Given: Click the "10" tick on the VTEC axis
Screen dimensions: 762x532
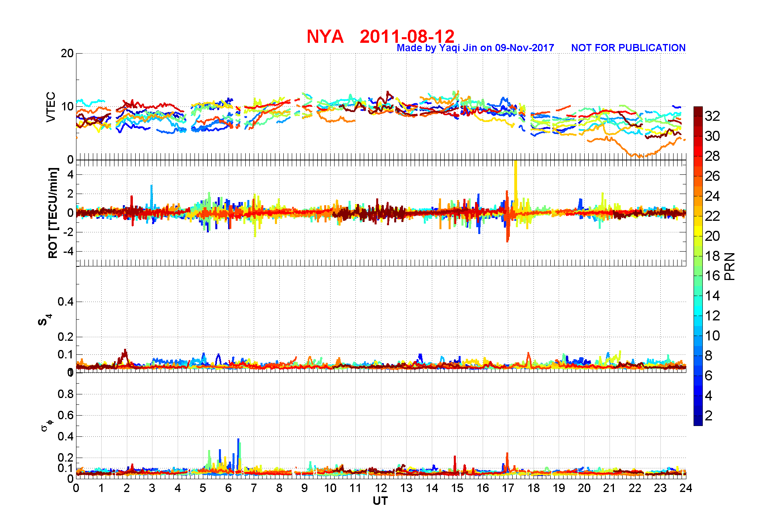Looking at the screenshot, I should tap(67, 106).
